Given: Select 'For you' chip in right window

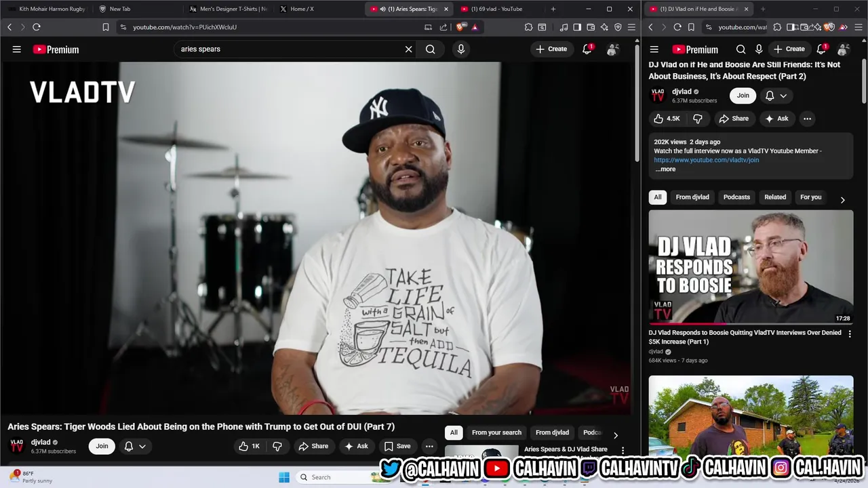Looking at the screenshot, I should 810,197.
